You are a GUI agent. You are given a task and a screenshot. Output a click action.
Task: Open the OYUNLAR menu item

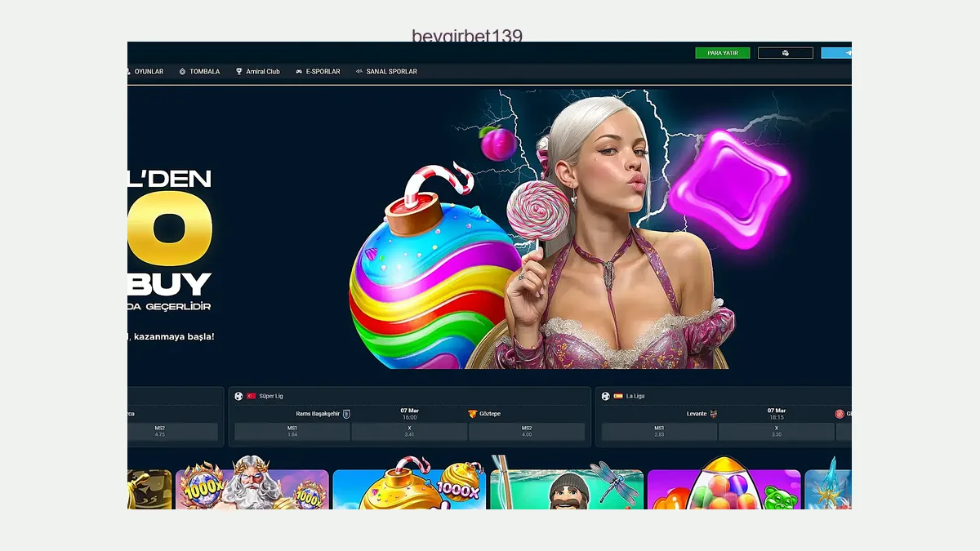[147, 72]
